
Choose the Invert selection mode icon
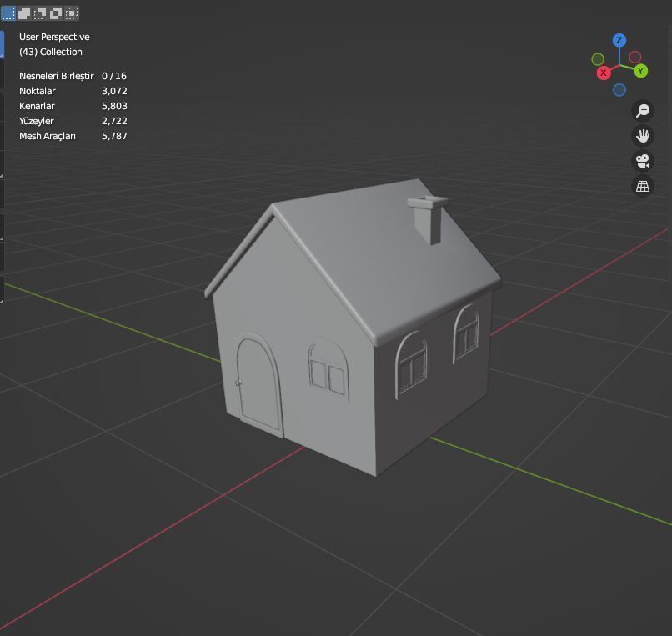coord(56,13)
